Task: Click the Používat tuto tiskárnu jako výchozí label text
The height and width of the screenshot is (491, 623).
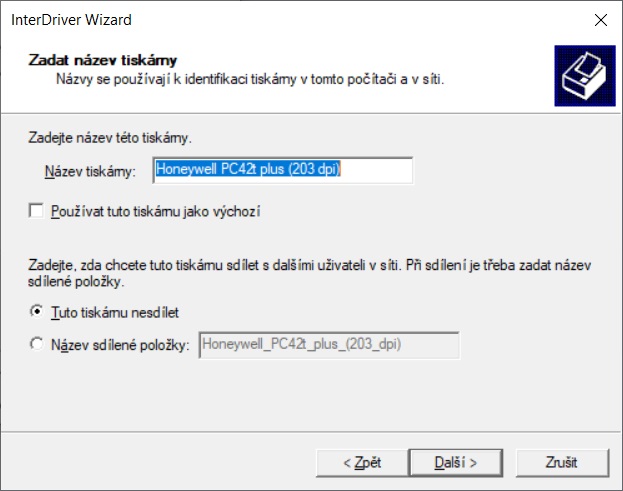Action: click(156, 211)
